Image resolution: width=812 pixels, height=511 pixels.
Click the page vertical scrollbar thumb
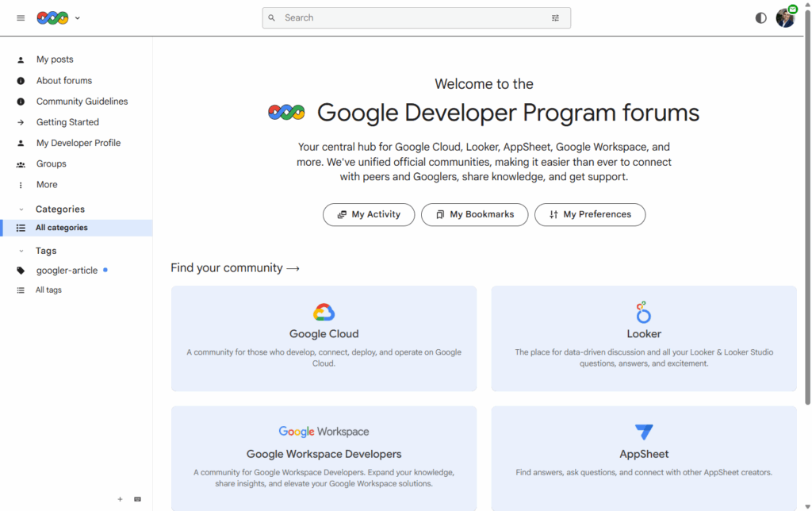tap(807, 207)
